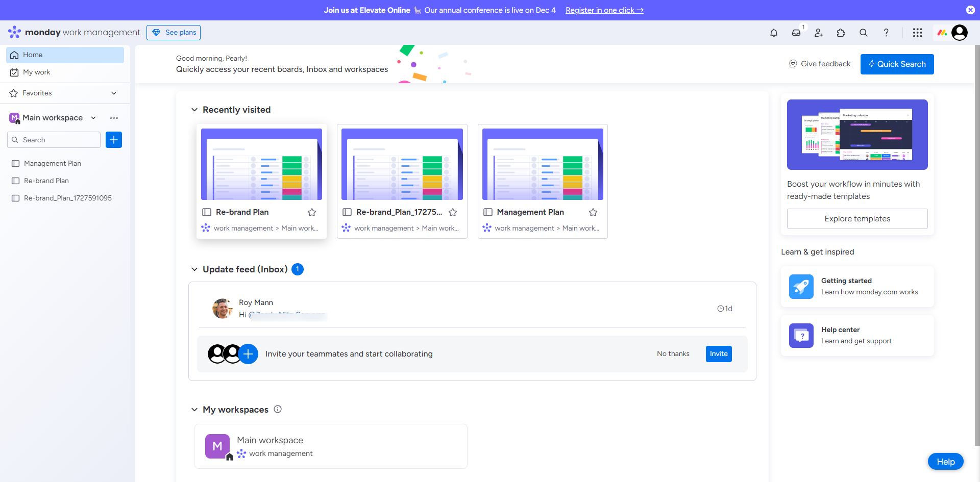Viewport: 980px width, 482px height.
Task: Click in the sidebar Search field
Action: 54,140
